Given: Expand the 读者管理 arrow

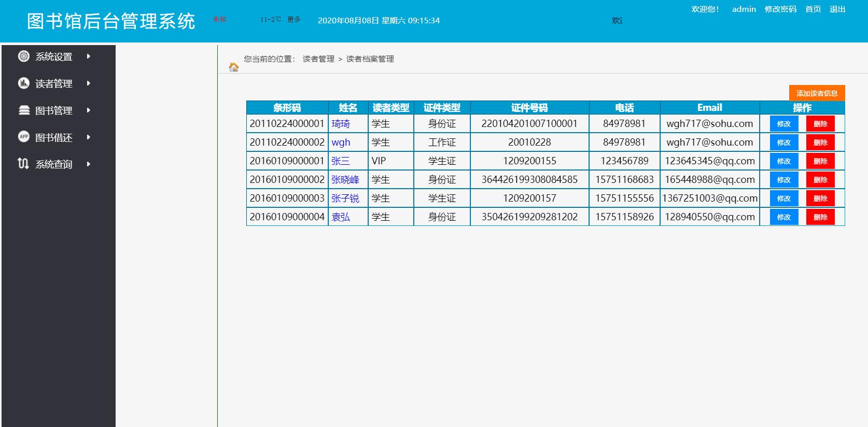Looking at the screenshot, I should [x=89, y=83].
